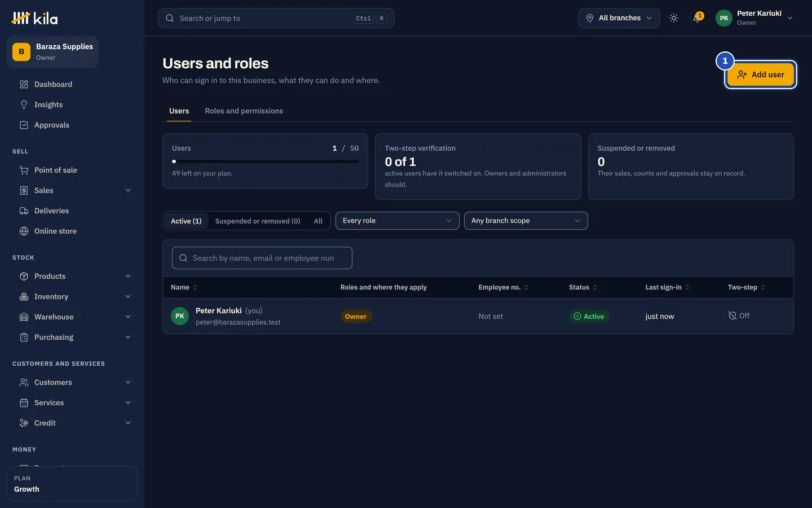
Task: Expand the Products menu chevron
Action: click(x=128, y=276)
